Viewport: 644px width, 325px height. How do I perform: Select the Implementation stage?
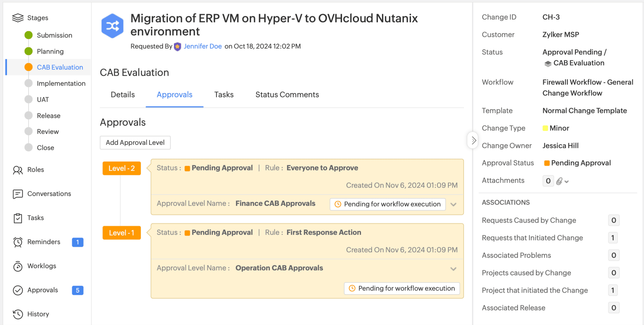coord(61,83)
